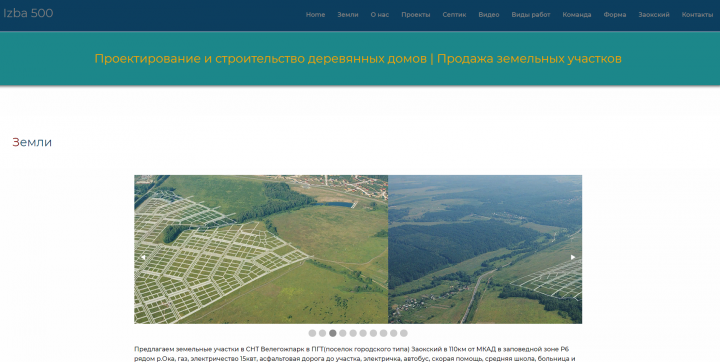This screenshot has width=720, height=362.
Task: Navigate to the Септик section
Action: click(454, 15)
